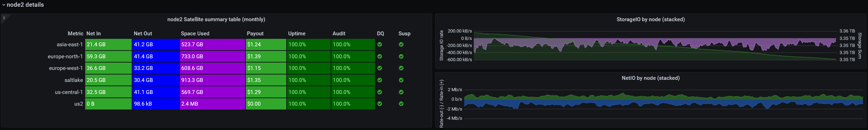Image resolution: width=868 pixels, height=130 pixels.
Task: Click the 41.4 GB Net Out cell
Action: coord(156,57)
